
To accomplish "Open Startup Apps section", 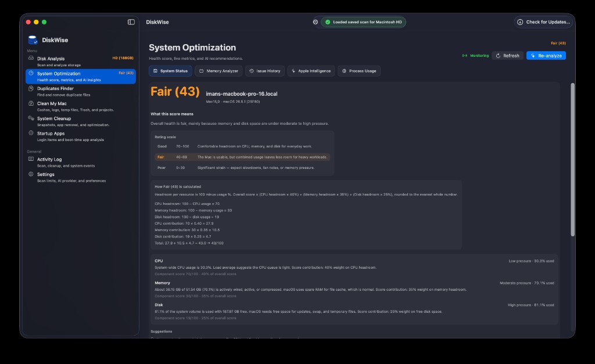I will pyautogui.click(x=80, y=136).
